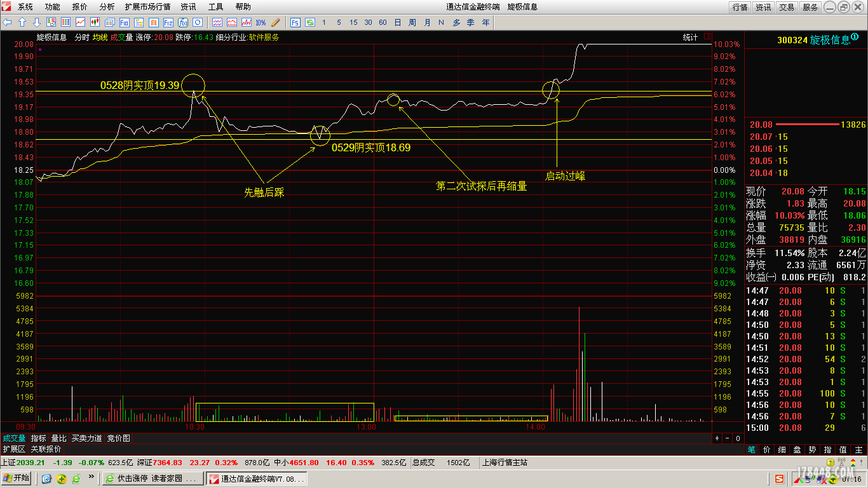Viewport: 868px width, 488px height.
Task: Click the 资讯 button at top right
Action: [x=763, y=7]
